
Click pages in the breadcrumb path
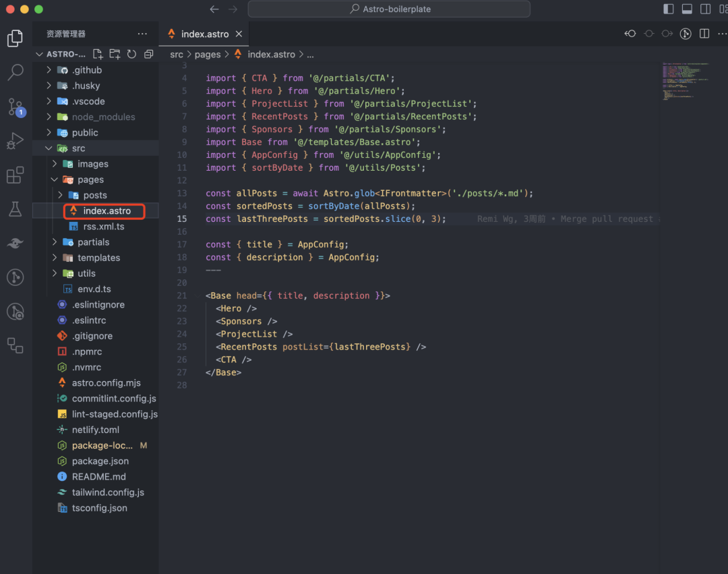(x=207, y=55)
